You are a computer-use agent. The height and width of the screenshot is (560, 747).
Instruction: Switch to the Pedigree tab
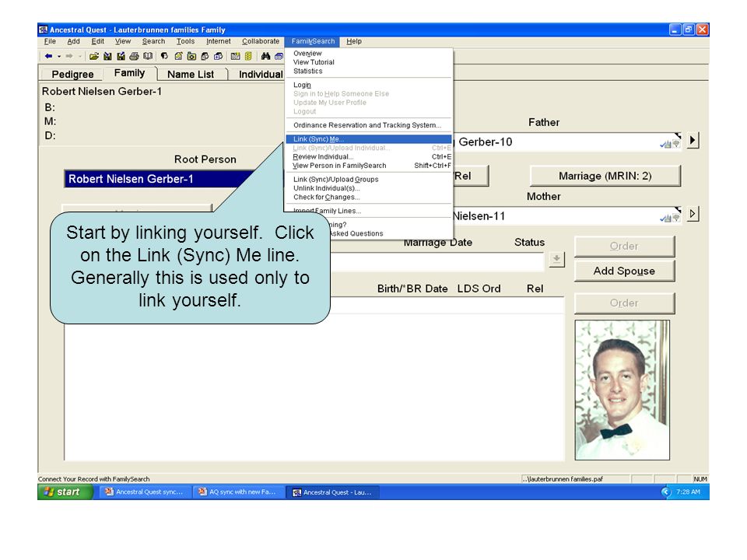coord(72,75)
